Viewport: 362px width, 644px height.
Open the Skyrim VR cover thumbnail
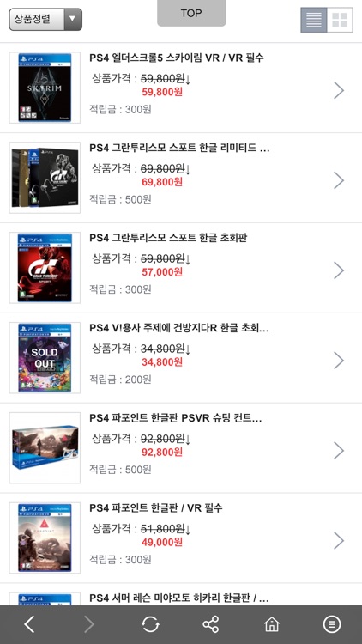point(45,88)
